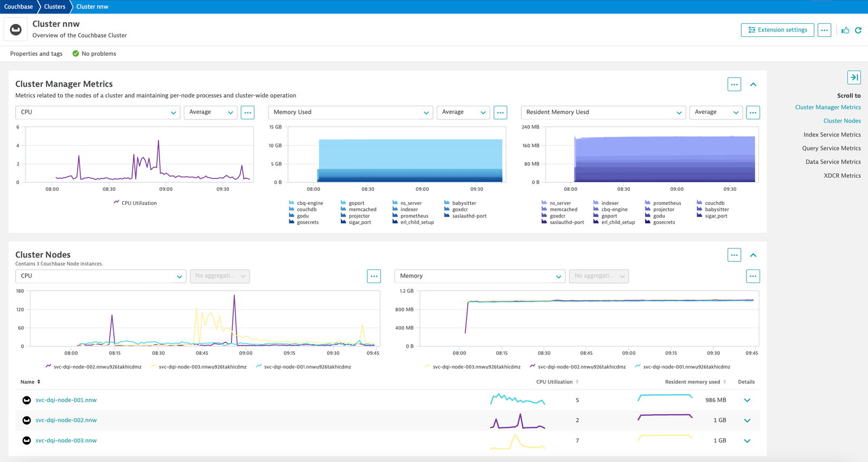Collapse the Cluster Manager Metrics section
This screenshot has width=868, height=462.
coord(753,85)
